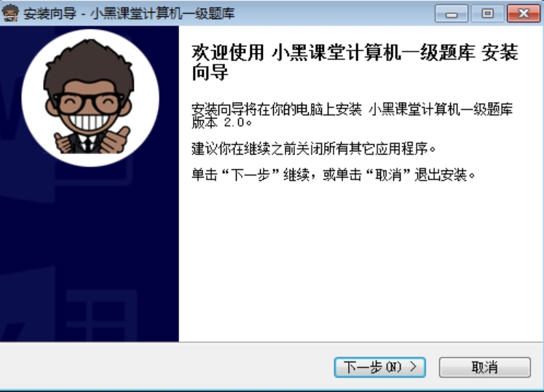Click the mascot's right thumbs-up hand
Screen dimensions: 544x392
(x=115, y=140)
